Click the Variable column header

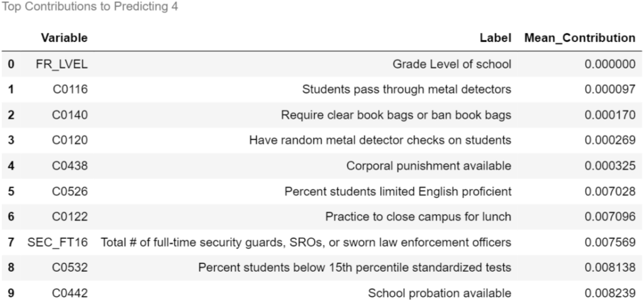coord(64,38)
